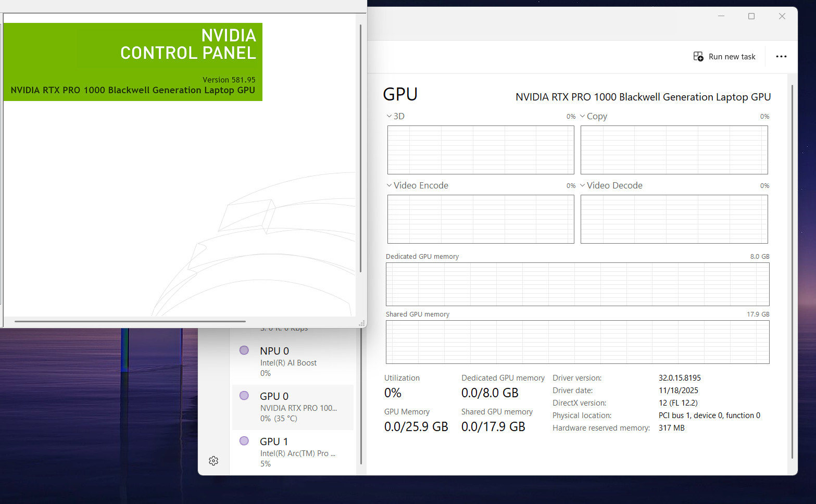Click the Copy utilization graph
This screenshot has width=816, height=504.
(x=674, y=150)
